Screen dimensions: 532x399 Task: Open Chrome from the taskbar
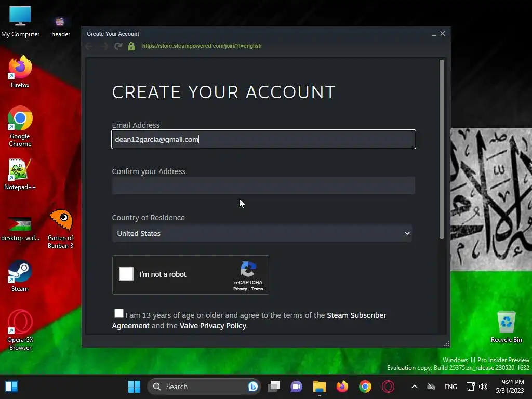365,387
